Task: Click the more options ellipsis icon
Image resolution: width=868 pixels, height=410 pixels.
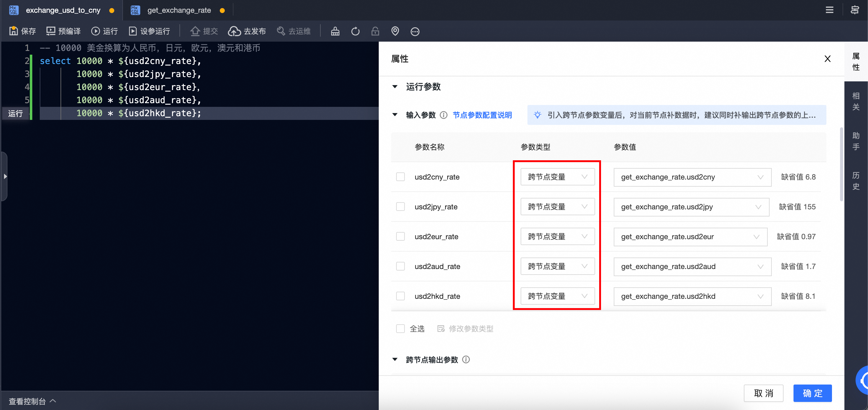Action: coord(415,31)
